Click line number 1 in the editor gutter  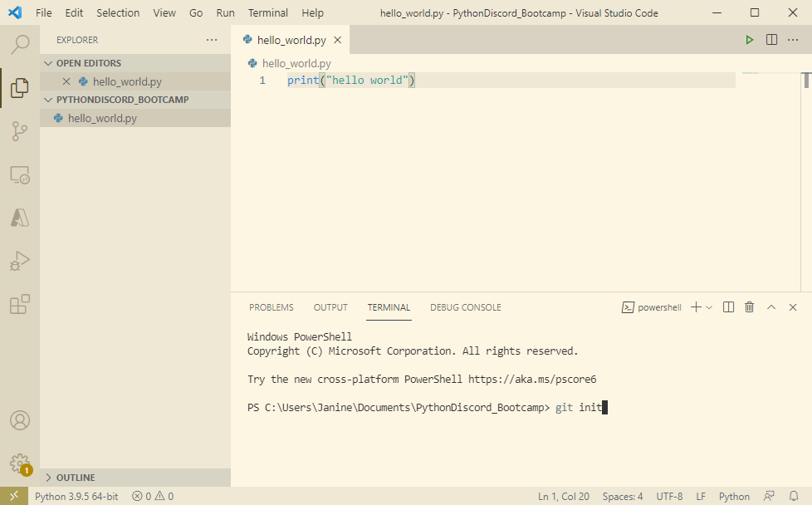tap(262, 81)
